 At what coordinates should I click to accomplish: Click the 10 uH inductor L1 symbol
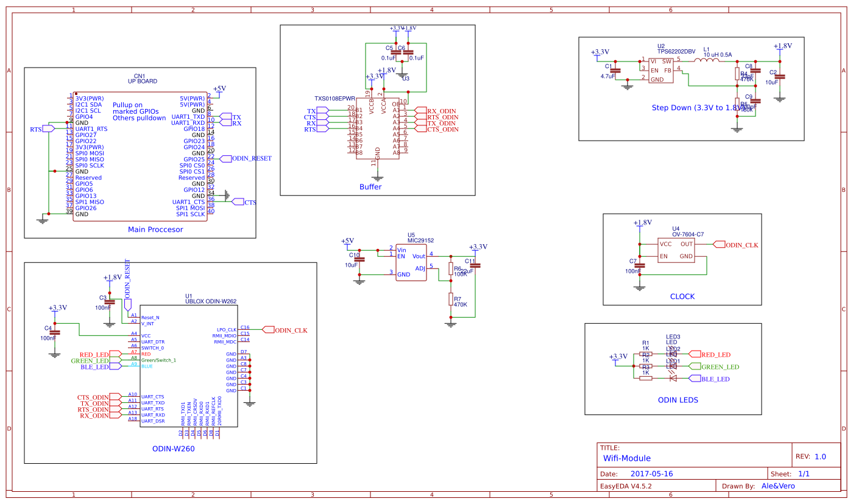(707, 60)
